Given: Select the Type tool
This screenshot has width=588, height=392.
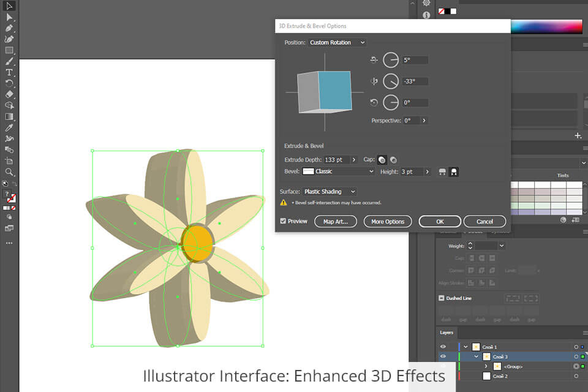Looking at the screenshot, I should pyautogui.click(x=9, y=72).
